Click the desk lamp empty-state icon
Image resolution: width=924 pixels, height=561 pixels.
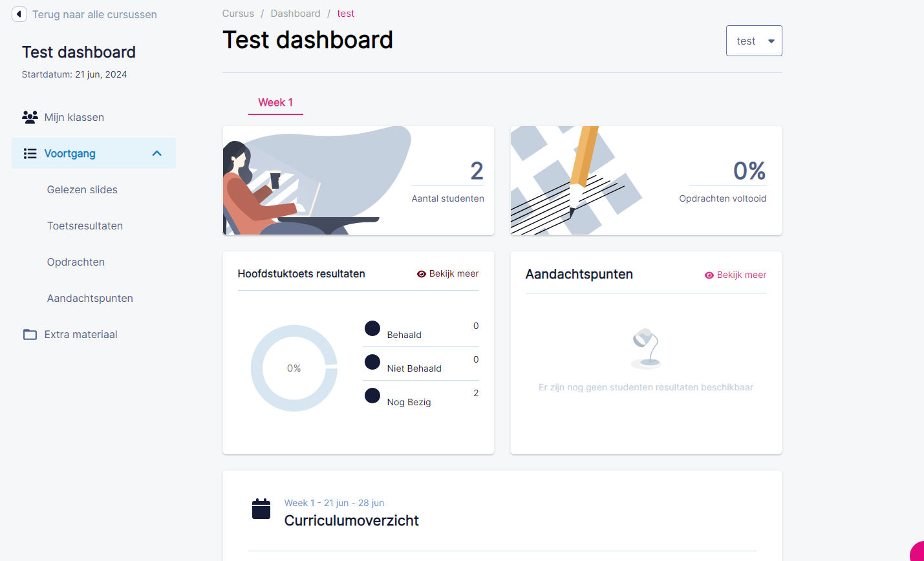[645, 348]
